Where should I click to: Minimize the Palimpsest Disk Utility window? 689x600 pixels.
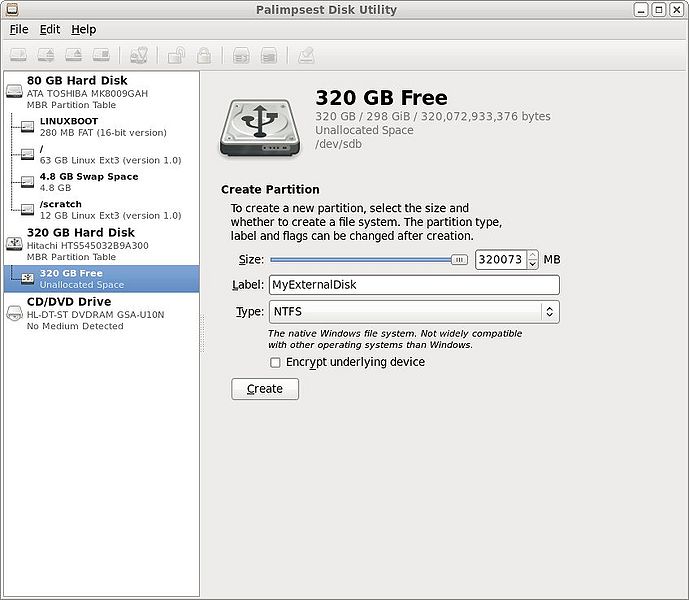[x=641, y=10]
